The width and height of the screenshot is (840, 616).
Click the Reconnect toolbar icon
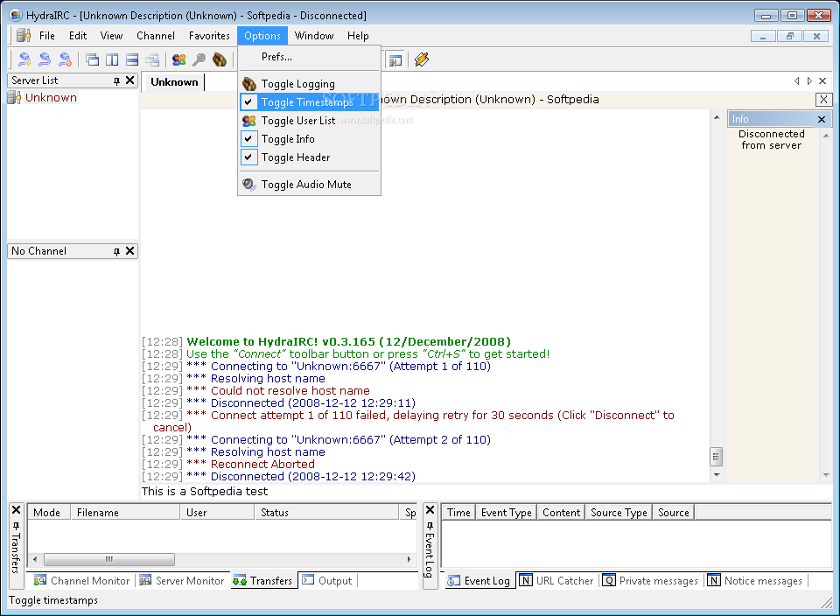click(45, 59)
